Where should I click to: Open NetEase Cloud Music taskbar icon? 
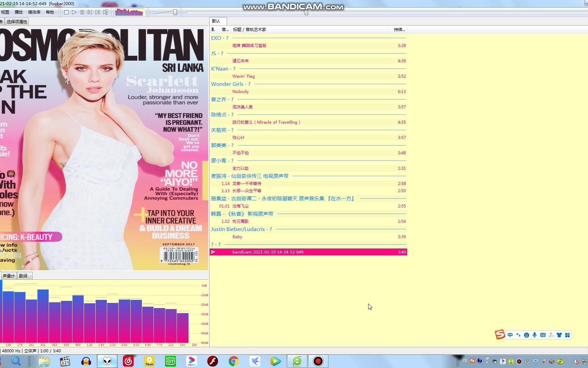[128, 361]
